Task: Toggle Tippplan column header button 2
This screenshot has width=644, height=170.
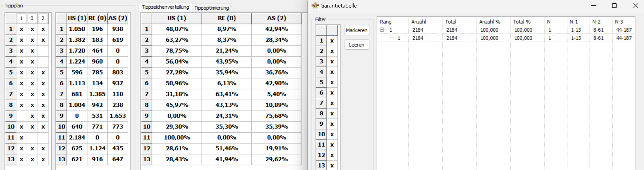Action: (x=43, y=18)
